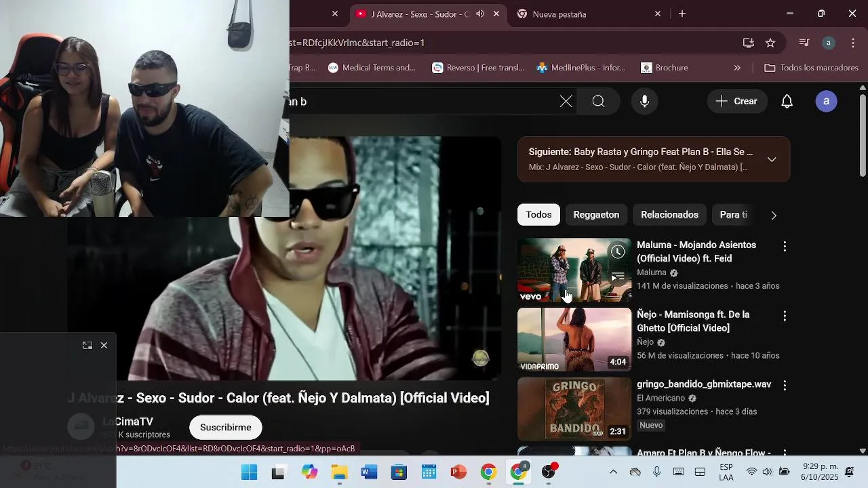Screen dimensions: 868x488
Task: Mute the J Alvarez tab audio
Action: (480, 14)
